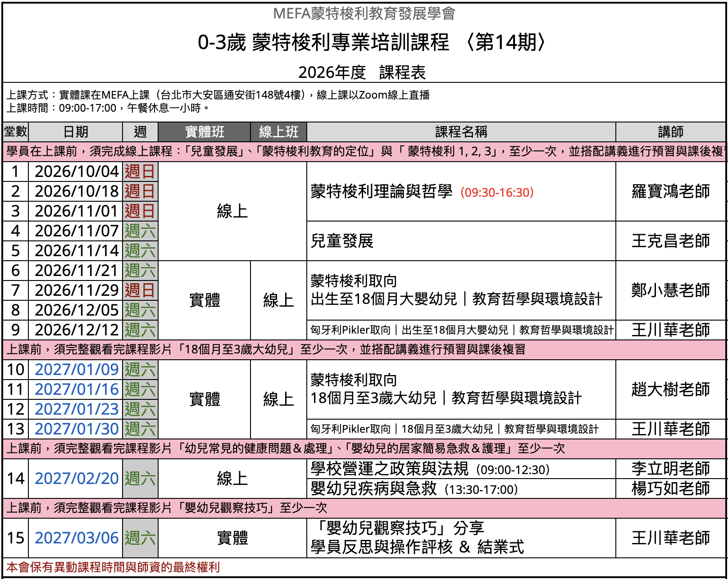Click 王川華老師 in session 9 row
Image resolution: width=728 pixels, height=579 pixels.
(x=670, y=330)
